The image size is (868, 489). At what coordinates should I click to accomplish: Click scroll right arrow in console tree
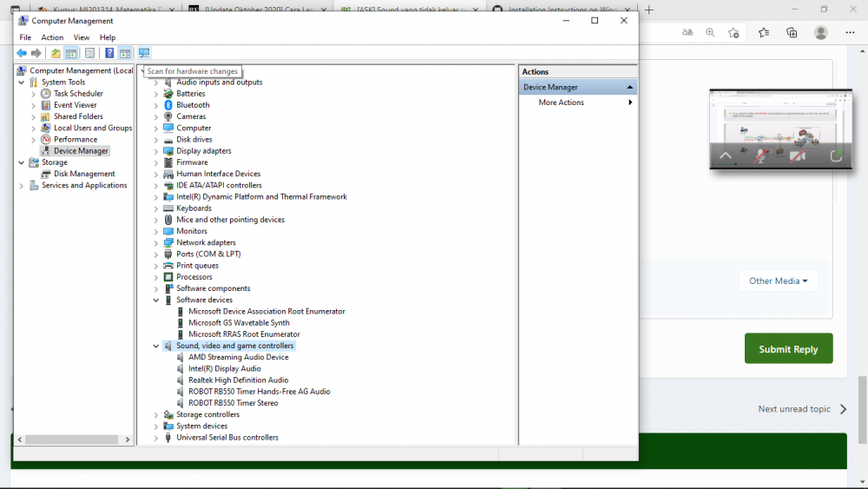pos(128,439)
